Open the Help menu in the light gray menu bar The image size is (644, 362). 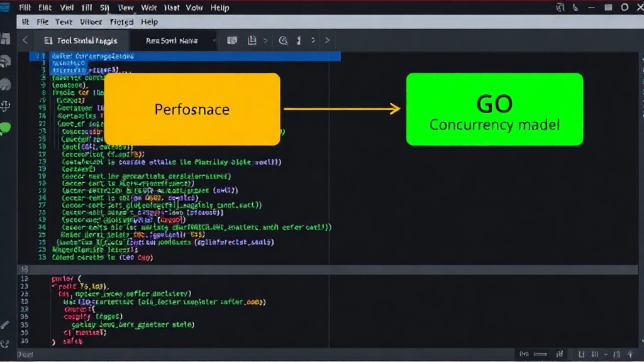coord(149,22)
